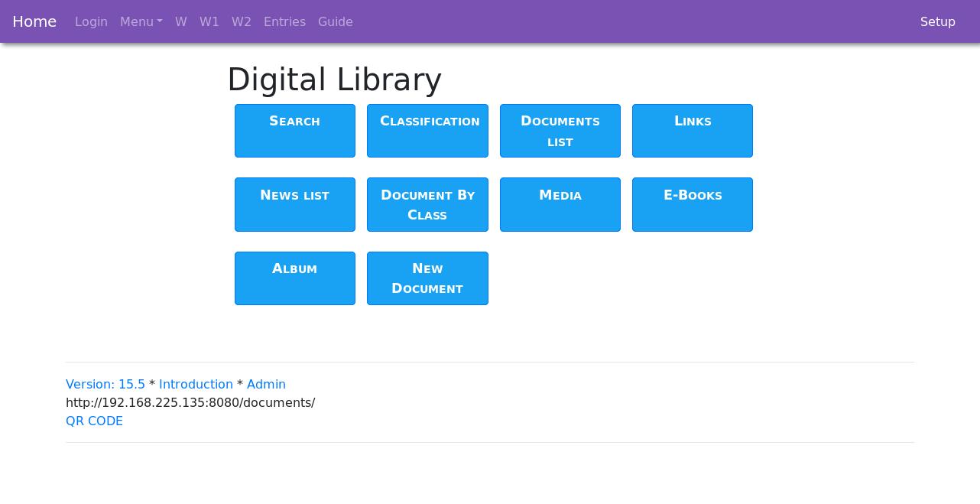The height and width of the screenshot is (504, 980).
Task: Click the Version: 15.5 link
Action: coord(105,384)
